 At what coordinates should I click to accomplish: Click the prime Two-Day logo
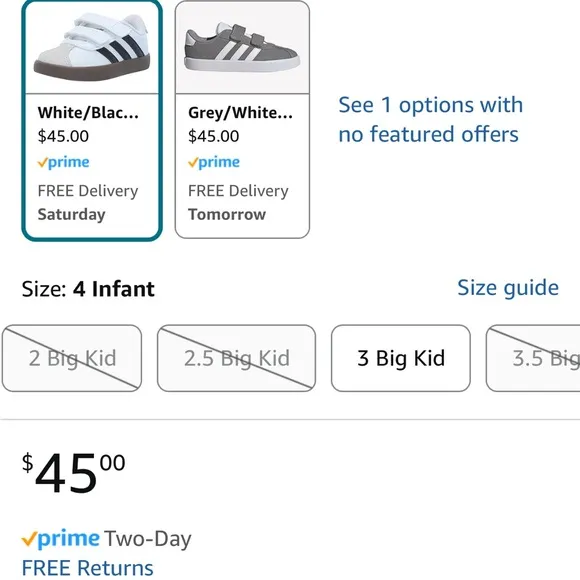[x=61, y=539]
